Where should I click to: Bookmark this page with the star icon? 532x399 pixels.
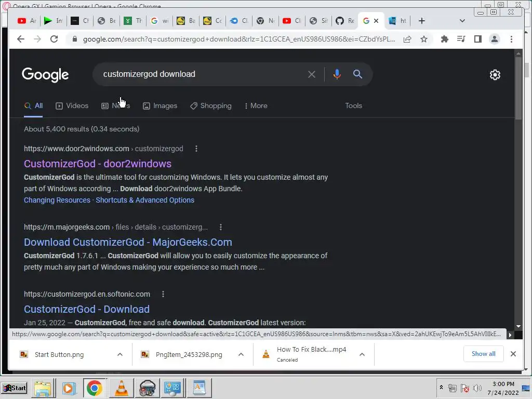[424, 39]
